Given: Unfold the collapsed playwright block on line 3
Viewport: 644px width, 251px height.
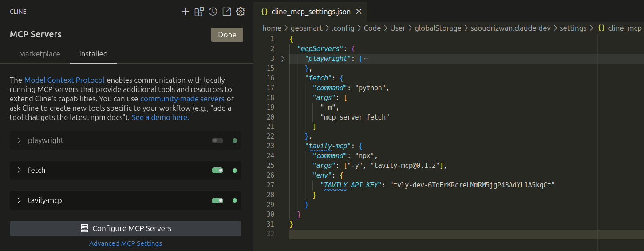Looking at the screenshot, I should tap(283, 59).
